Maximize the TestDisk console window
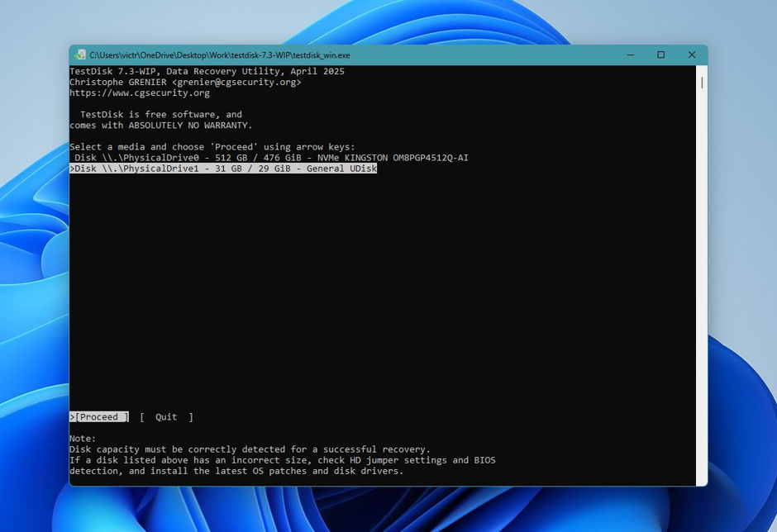Screen dimensions: 777x532 pyautogui.click(x=661, y=55)
